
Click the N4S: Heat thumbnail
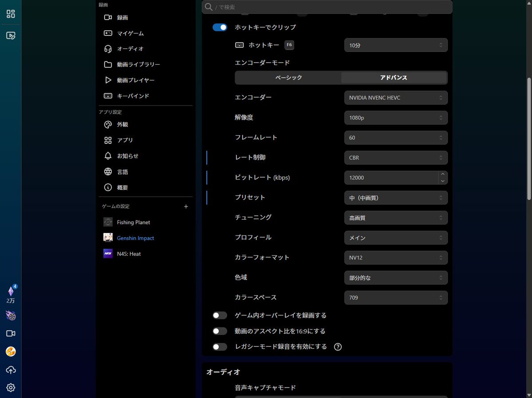(108, 253)
